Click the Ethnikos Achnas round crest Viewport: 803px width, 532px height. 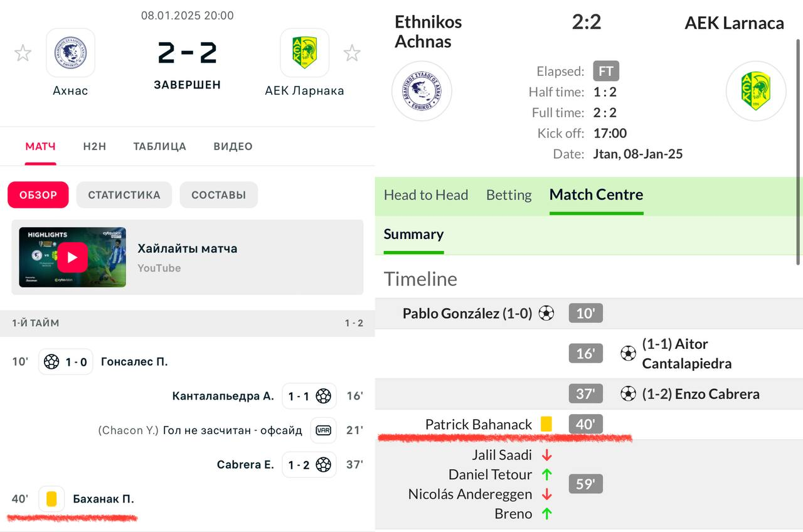422,91
